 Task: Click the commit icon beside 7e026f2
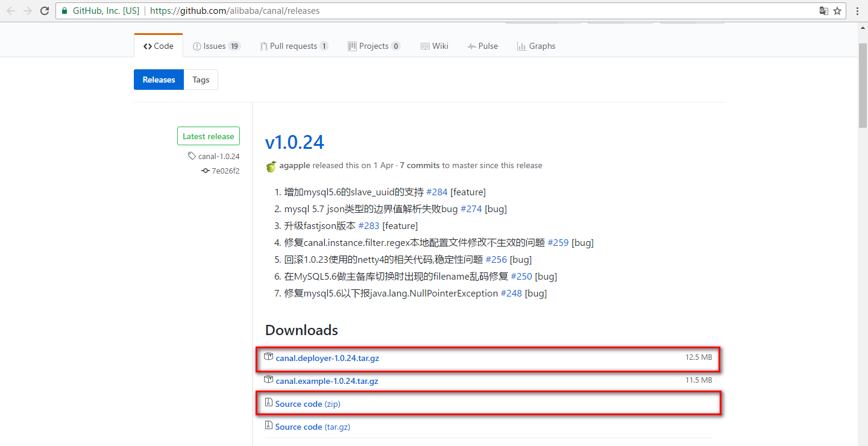click(x=205, y=171)
